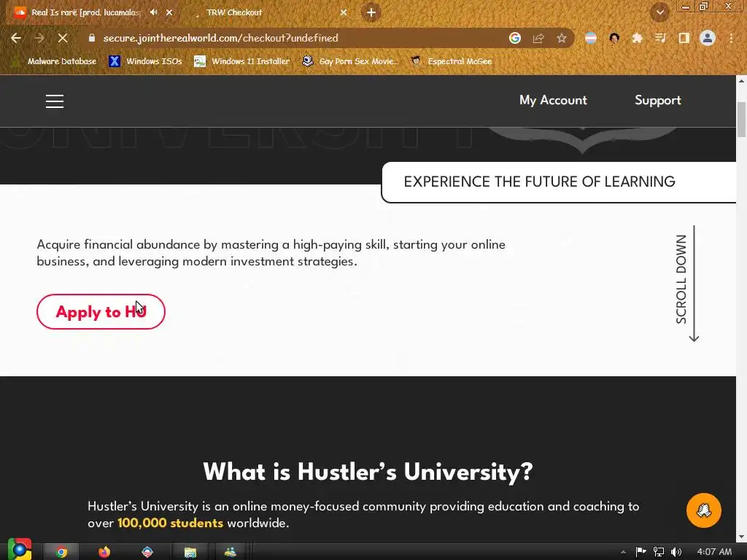The width and height of the screenshot is (747, 560).
Task: Open the orange chat support bubble
Action: (703, 510)
